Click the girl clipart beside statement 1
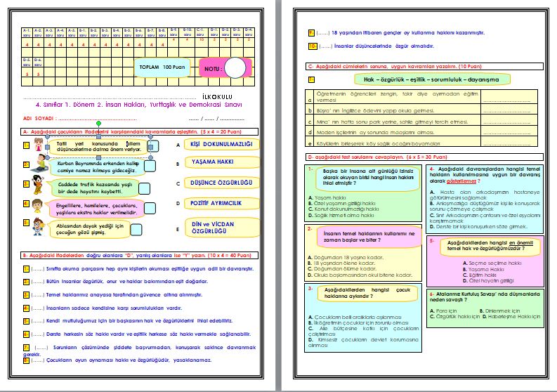The height and width of the screenshot is (392, 557). 39,145
